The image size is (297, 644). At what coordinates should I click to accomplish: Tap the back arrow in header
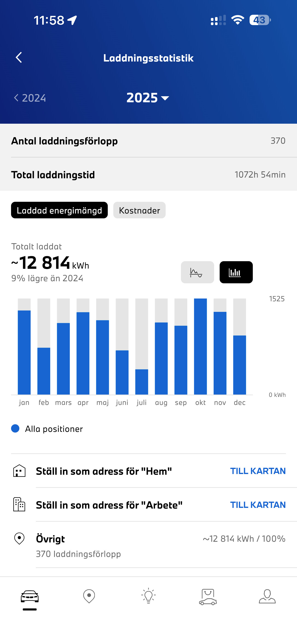[x=19, y=58]
